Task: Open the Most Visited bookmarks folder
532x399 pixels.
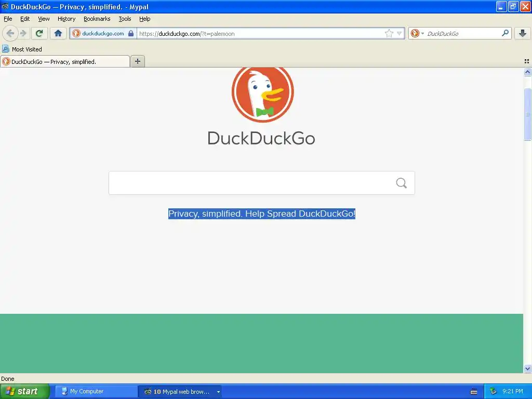Action: point(22,49)
